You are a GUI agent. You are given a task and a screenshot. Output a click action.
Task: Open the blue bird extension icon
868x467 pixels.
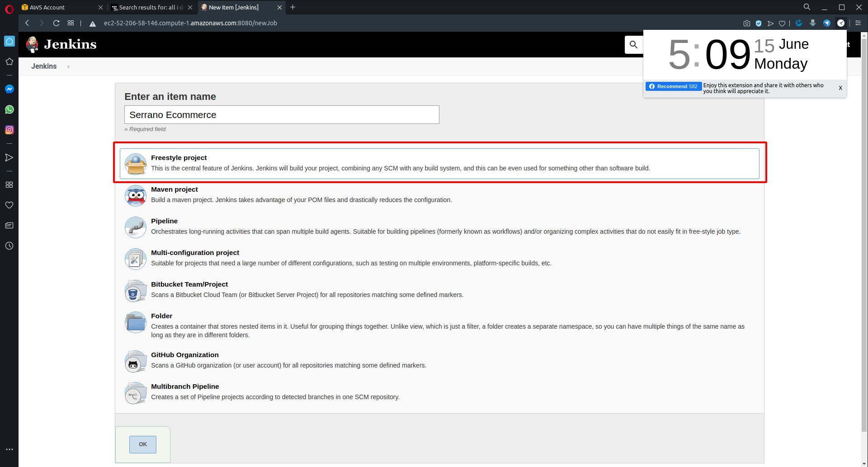click(x=799, y=23)
